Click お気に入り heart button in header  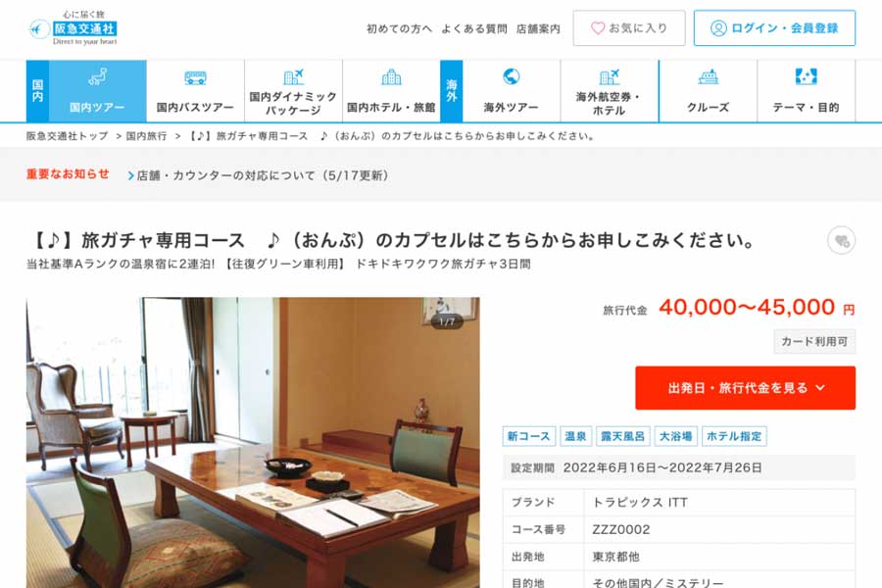pyautogui.click(x=629, y=28)
